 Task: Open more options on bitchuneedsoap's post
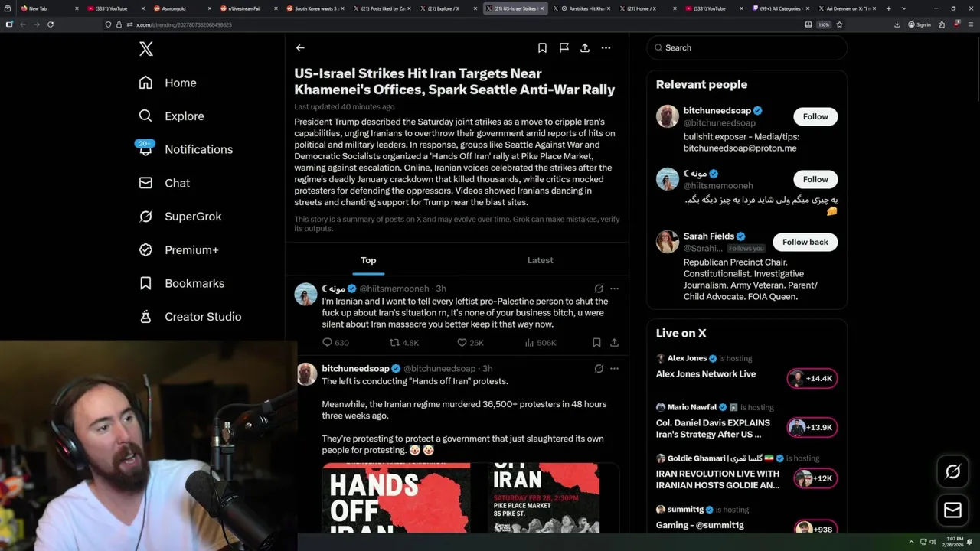tap(614, 368)
